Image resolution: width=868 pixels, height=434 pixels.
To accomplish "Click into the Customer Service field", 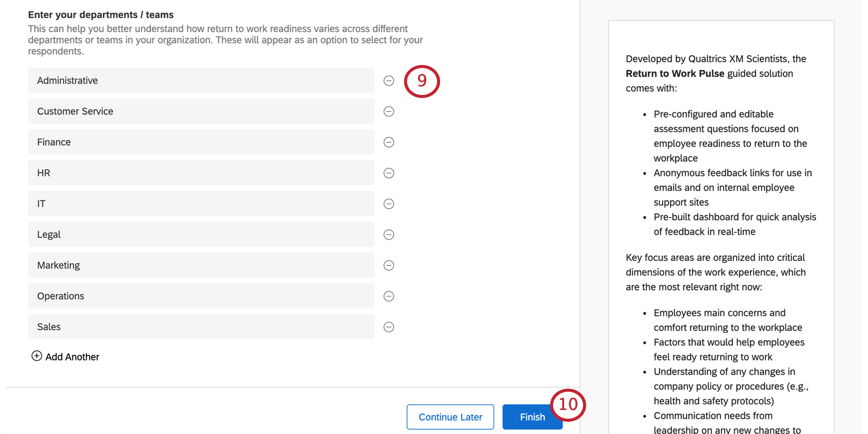I will (x=201, y=111).
